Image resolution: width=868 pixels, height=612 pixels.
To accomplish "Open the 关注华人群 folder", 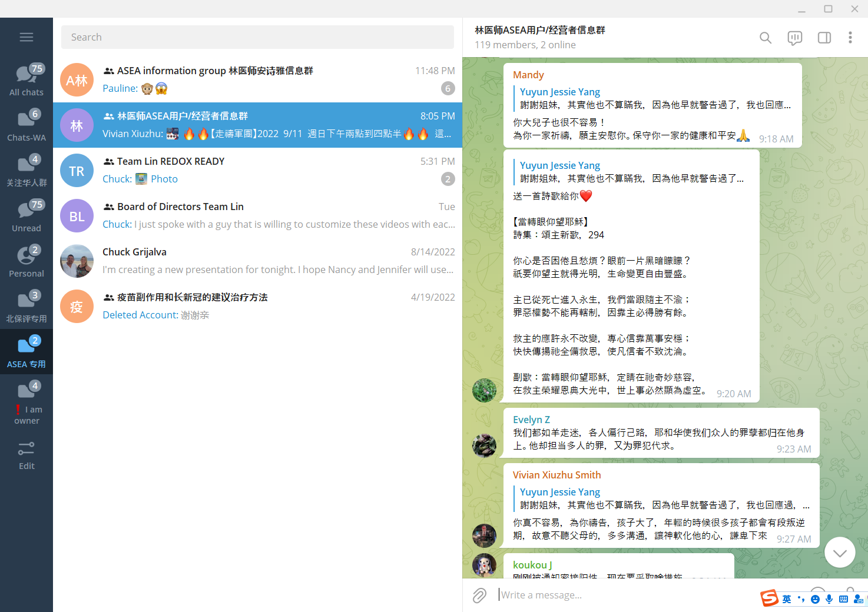I will point(26,171).
